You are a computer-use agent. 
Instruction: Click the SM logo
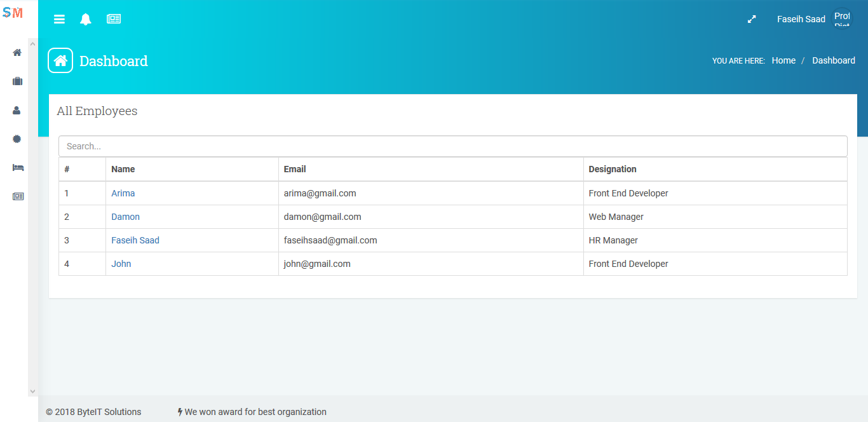(13, 13)
